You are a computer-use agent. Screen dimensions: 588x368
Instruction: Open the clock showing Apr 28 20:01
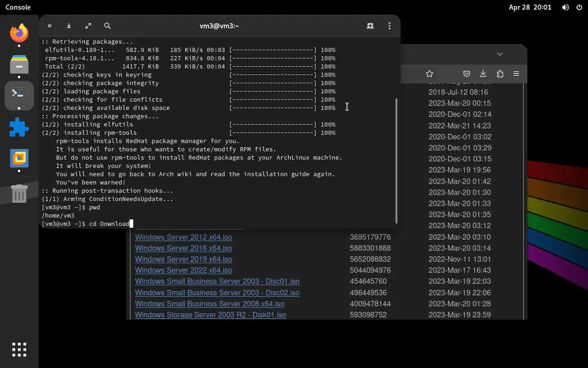[x=530, y=7]
